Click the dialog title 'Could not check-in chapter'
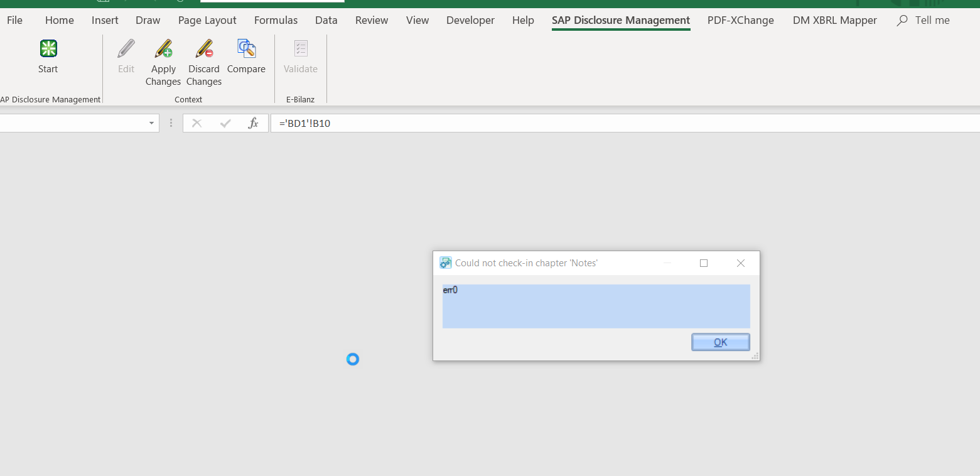This screenshot has height=476, width=980. (x=526, y=263)
